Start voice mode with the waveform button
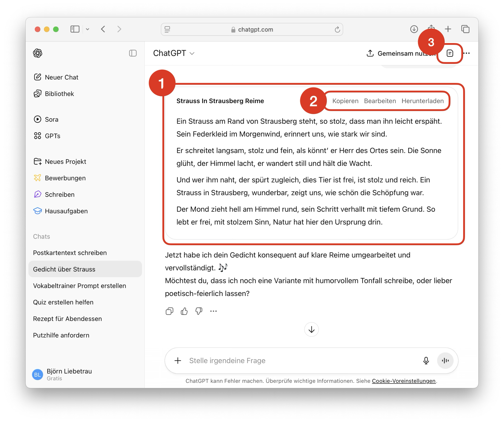Image resolution: width=504 pixels, height=422 pixels. [445, 360]
